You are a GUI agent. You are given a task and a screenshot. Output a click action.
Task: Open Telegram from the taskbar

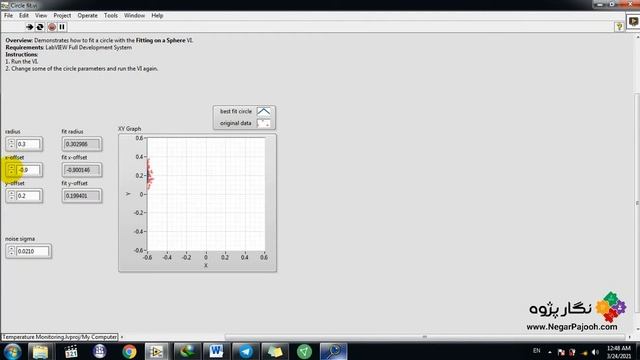[x=246, y=351]
